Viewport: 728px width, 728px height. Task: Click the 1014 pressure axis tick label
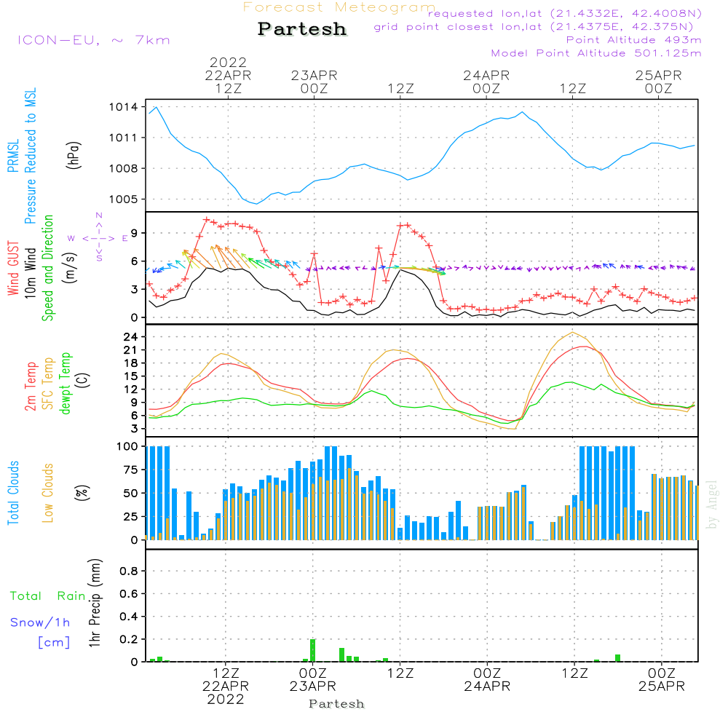tap(123, 107)
